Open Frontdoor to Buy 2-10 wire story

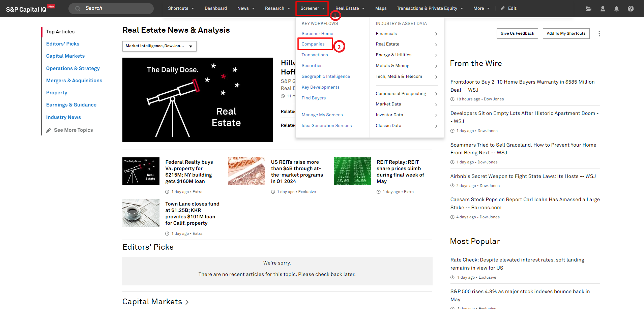[x=522, y=86]
